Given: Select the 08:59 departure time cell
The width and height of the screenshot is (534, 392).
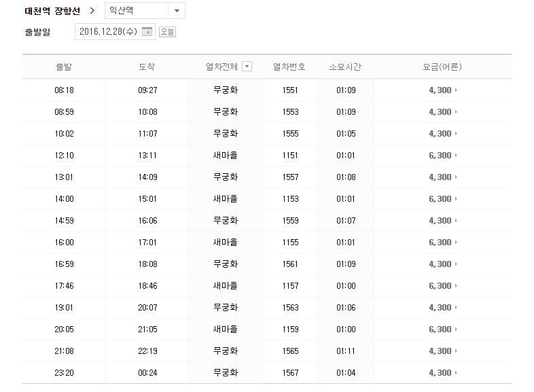Looking at the screenshot, I should point(64,112).
